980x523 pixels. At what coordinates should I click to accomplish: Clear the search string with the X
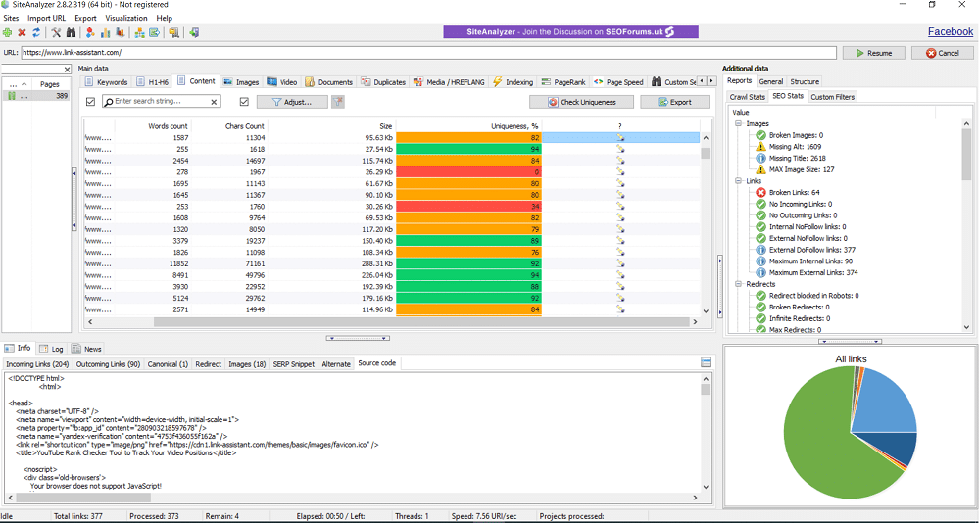point(214,102)
